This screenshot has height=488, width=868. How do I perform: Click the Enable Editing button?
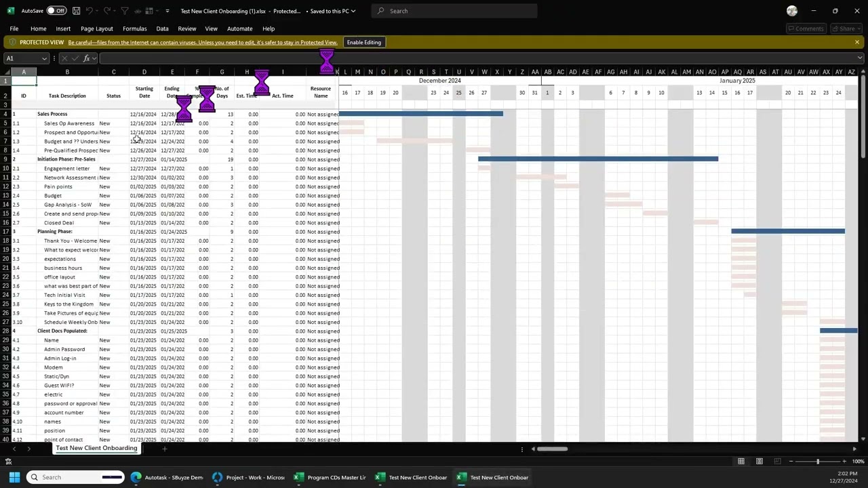[364, 42]
